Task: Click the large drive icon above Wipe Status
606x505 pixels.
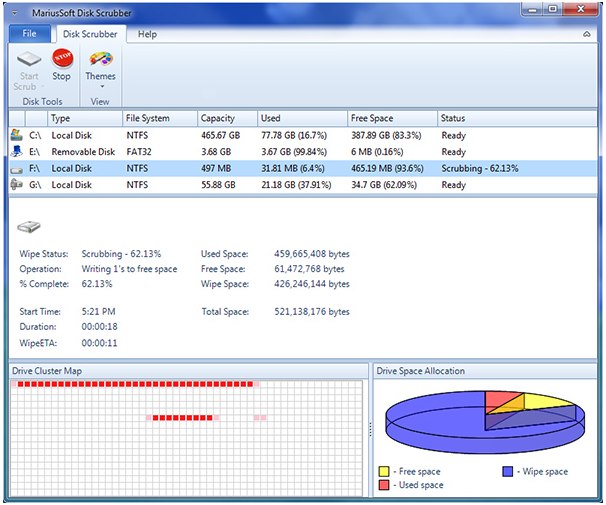Action: point(30,230)
